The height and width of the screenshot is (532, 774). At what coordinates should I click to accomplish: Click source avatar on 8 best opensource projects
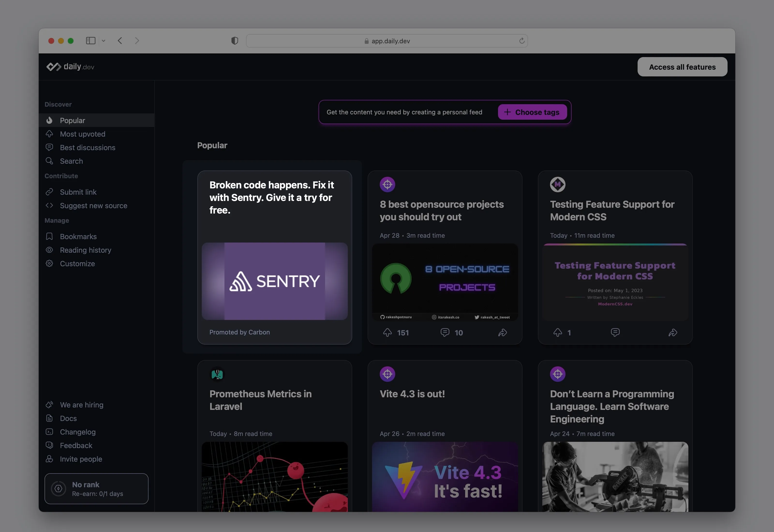pos(387,184)
